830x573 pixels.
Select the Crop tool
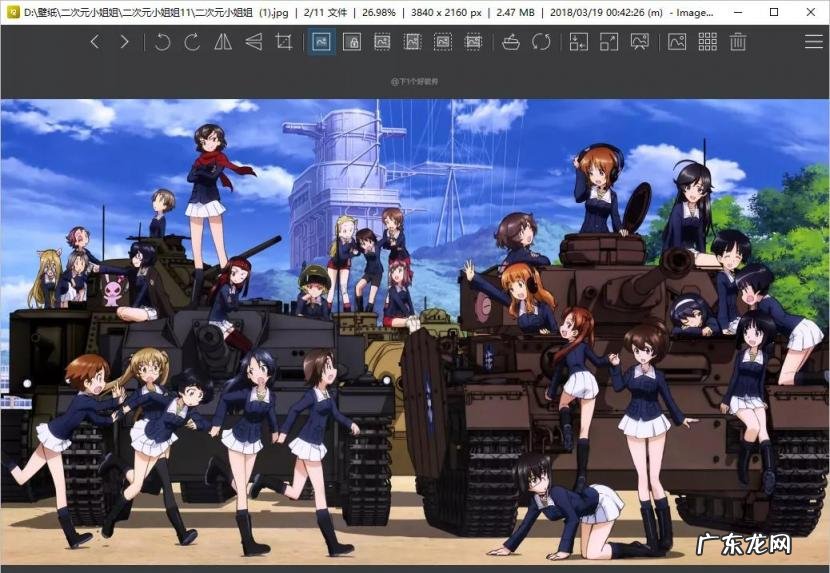[x=284, y=42]
